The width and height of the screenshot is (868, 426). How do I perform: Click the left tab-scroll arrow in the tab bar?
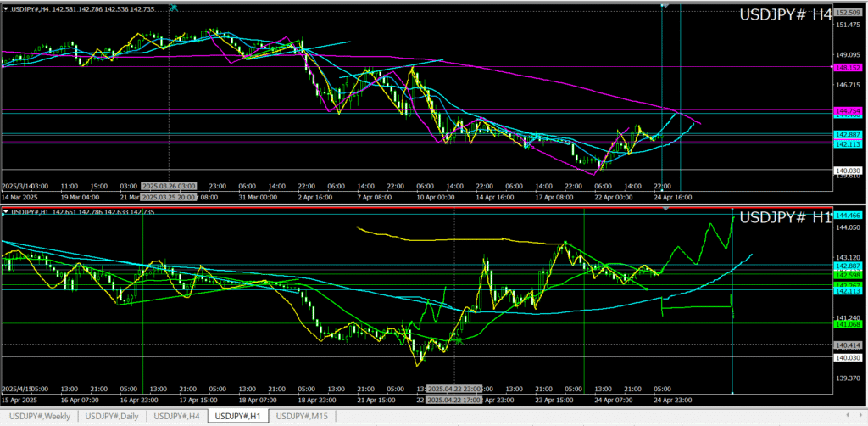(848, 416)
